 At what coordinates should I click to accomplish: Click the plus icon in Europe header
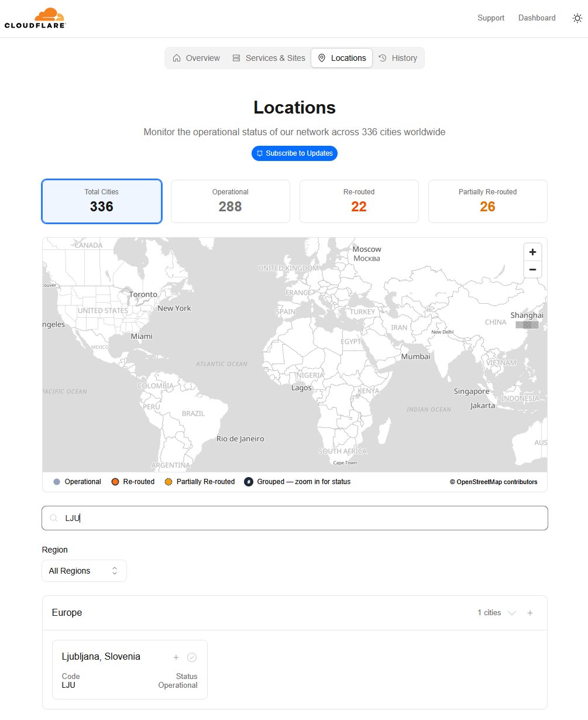(x=530, y=613)
